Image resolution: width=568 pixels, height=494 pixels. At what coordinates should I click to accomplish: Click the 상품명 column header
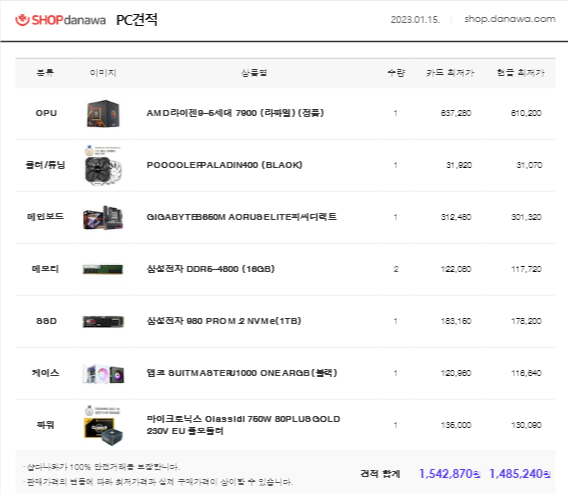pos(254,73)
